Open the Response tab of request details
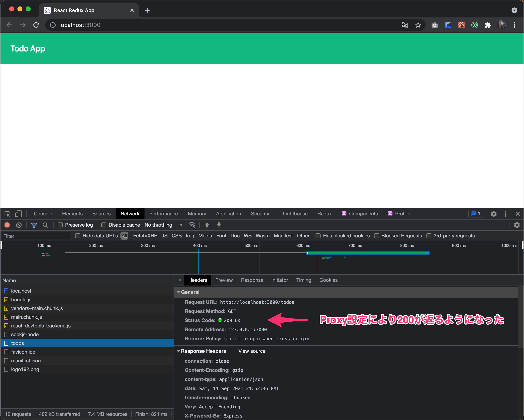This screenshot has height=420, width=524. [x=252, y=280]
